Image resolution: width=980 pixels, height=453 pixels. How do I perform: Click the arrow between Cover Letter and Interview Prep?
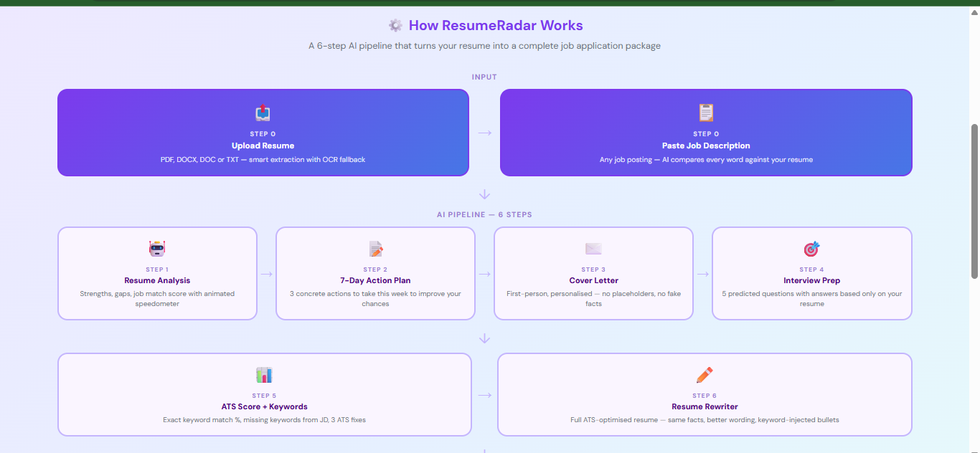tap(702, 273)
